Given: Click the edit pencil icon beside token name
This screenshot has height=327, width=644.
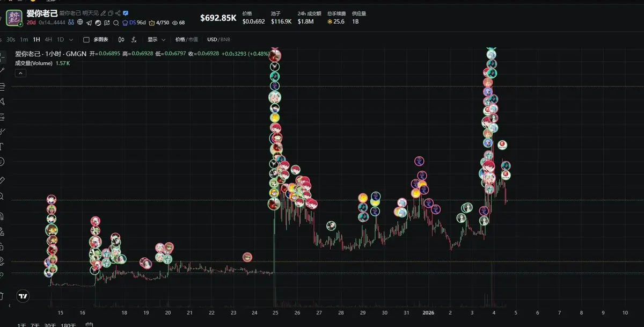Looking at the screenshot, I should pos(103,13).
